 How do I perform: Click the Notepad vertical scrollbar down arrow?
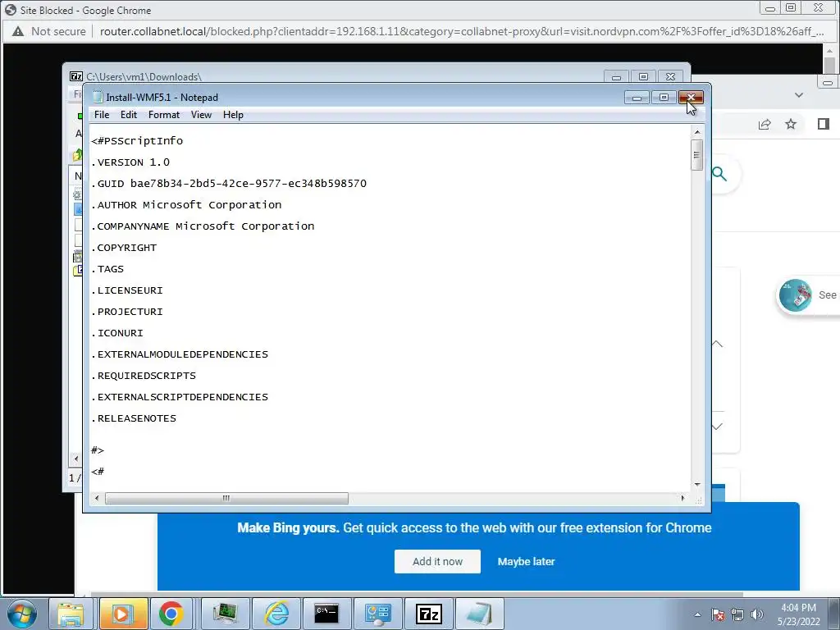pos(697,484)
